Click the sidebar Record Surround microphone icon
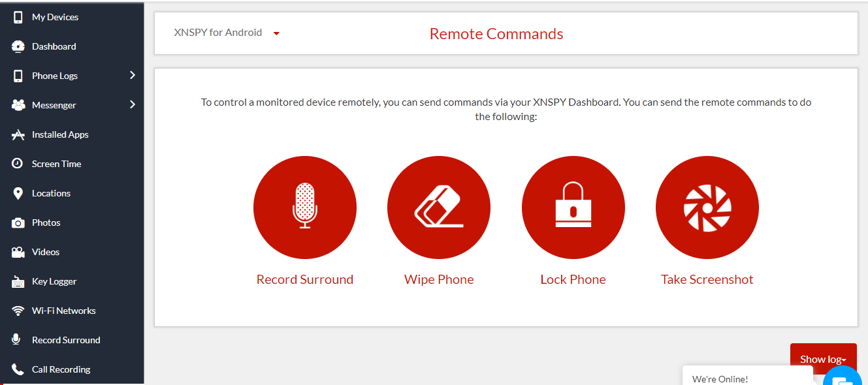 click(18, 340)
